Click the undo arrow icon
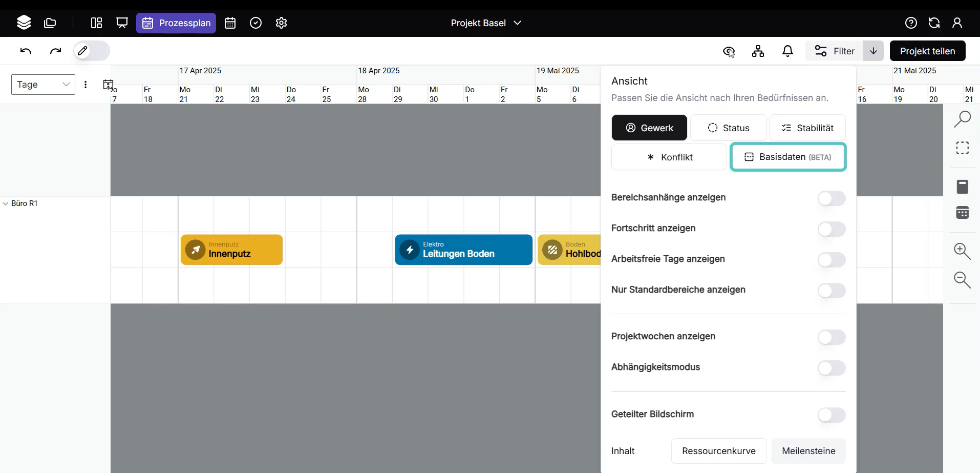The width and height of the screenshot is (980, 473). [x=26, y=51]
